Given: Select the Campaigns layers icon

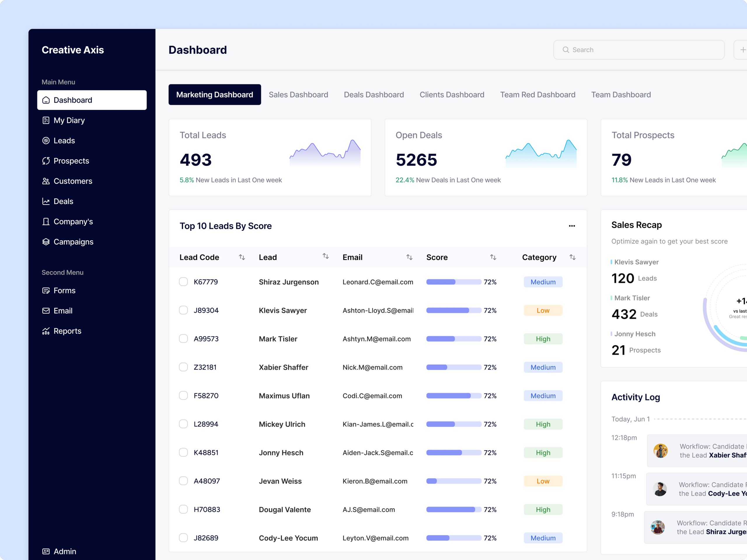Looking at the screenshot, I should pos(46,242).
